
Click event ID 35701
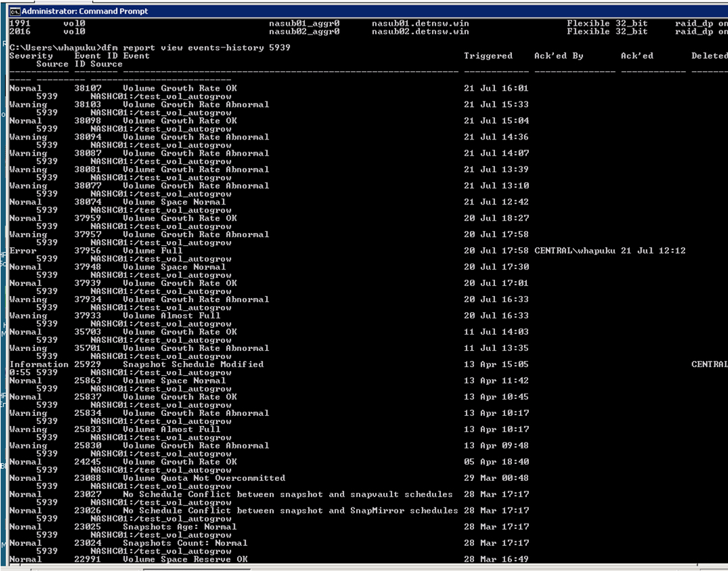tap(88, 348)
